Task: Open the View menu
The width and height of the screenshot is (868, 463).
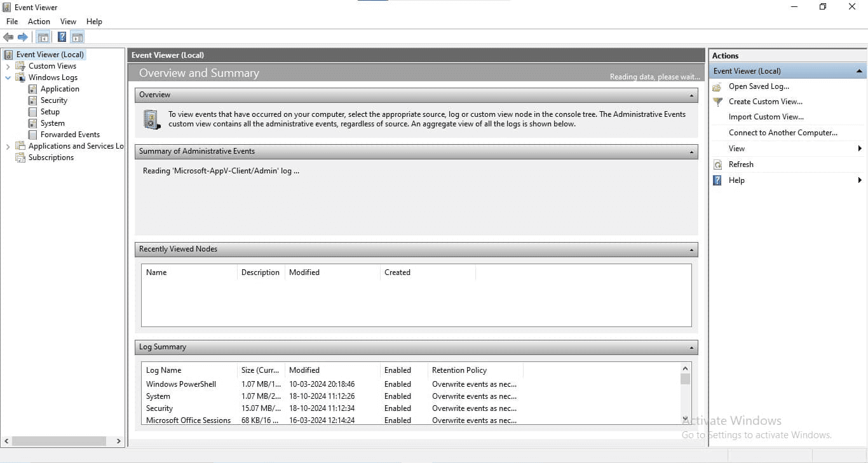Action: pos(67,21)
